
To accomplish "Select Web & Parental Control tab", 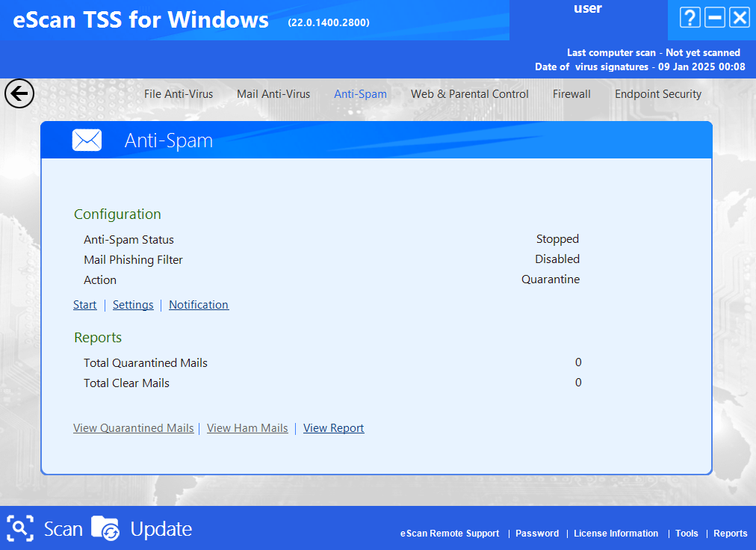I will pos(470,94).
